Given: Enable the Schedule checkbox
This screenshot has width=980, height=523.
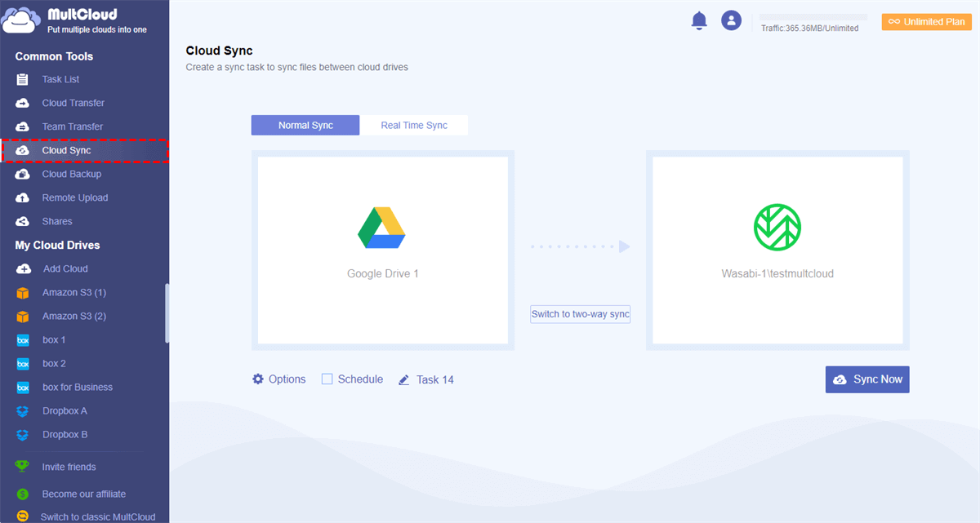Looking at the screenshot, I should click(x=327, y=379).
